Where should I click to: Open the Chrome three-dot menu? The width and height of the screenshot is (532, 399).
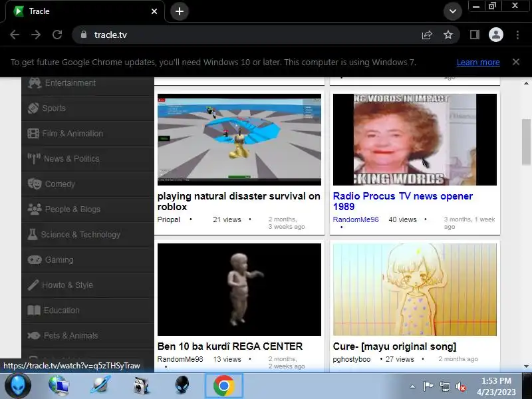(517, 35)
